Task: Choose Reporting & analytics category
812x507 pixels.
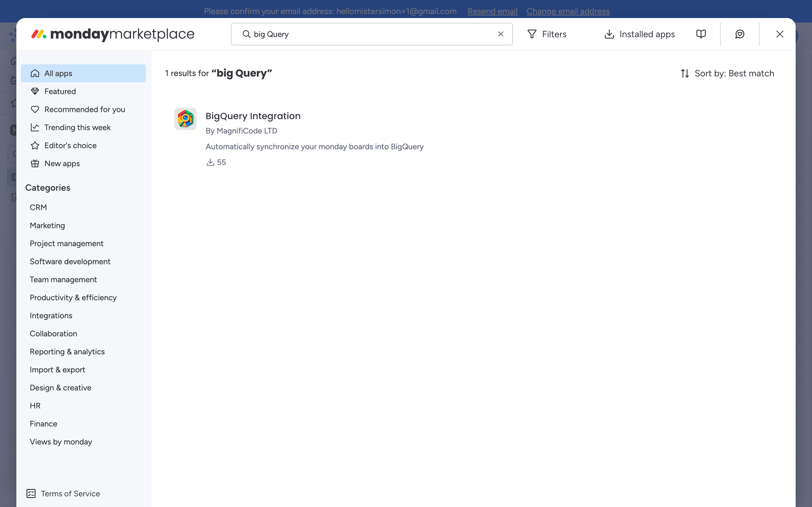Action: pos(67,352)
